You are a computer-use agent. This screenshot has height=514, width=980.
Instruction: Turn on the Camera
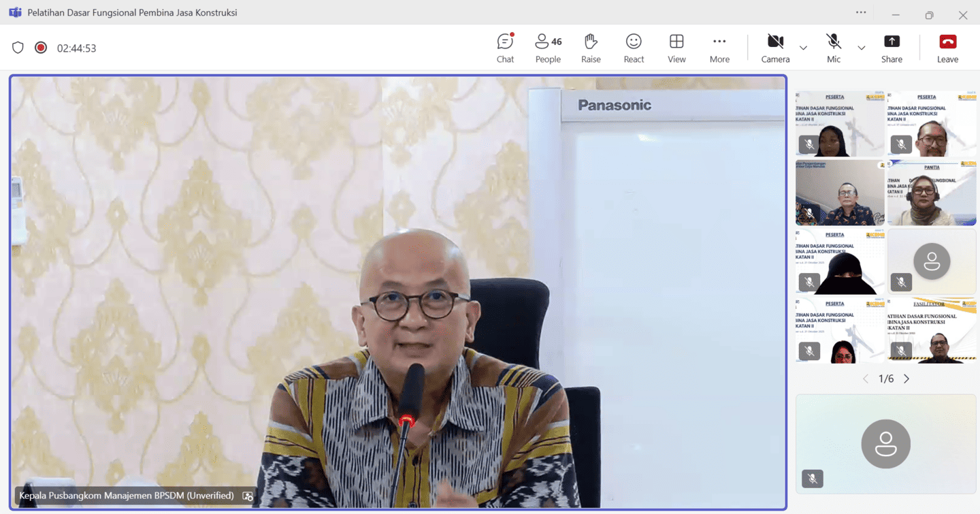[x=775, y=48]
